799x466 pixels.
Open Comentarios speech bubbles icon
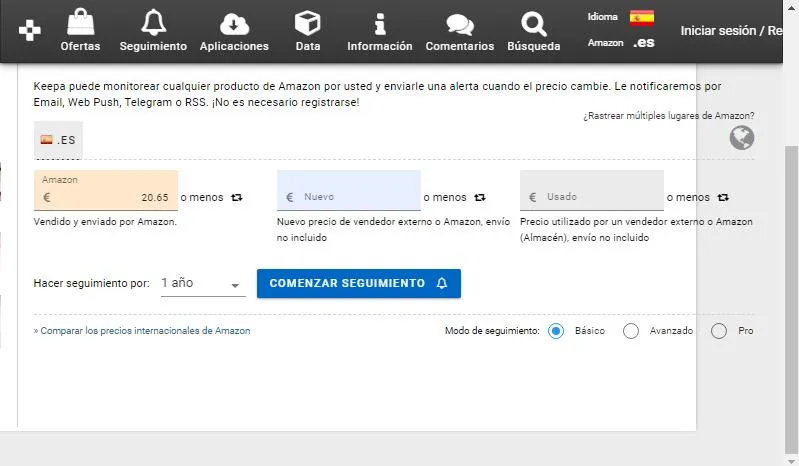(460, 24)
